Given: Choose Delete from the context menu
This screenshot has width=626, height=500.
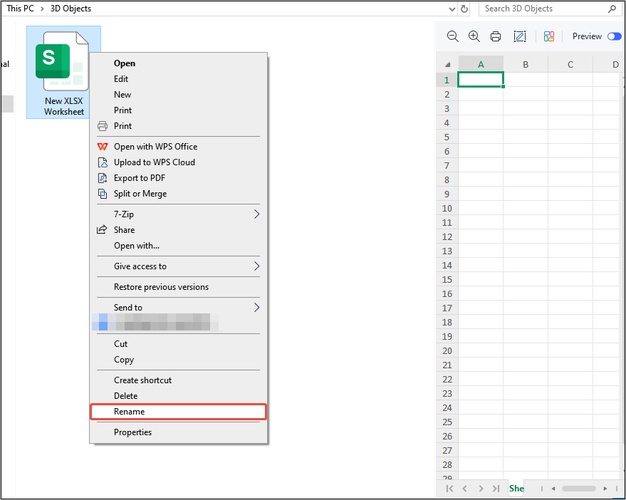Looking at the screenshot, I should pos(178,396).
